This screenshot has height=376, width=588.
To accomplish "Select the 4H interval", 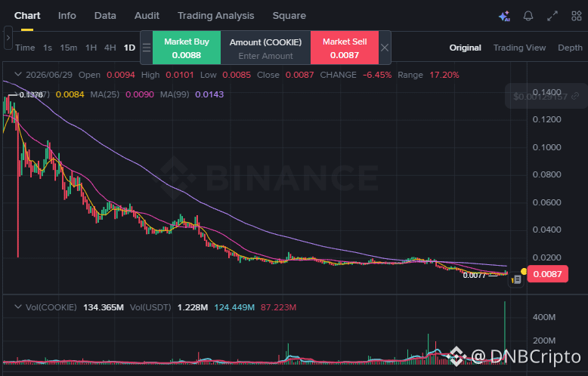I will click(x=110, y=48).
